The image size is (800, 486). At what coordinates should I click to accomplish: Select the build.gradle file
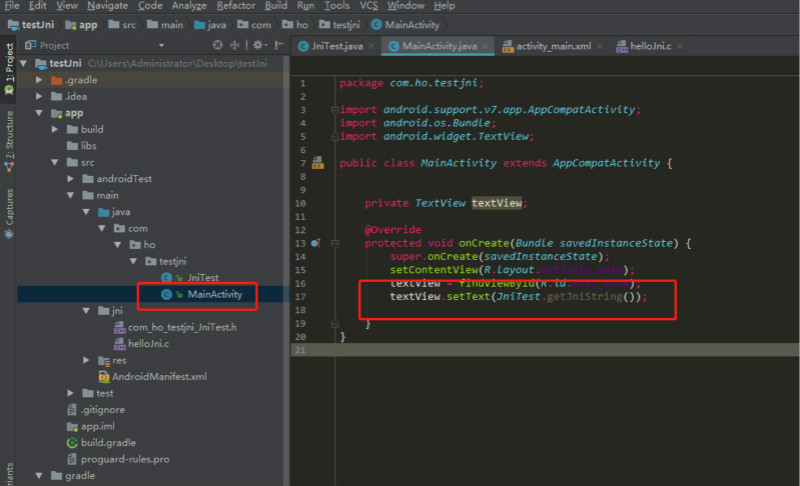(101, 443)
